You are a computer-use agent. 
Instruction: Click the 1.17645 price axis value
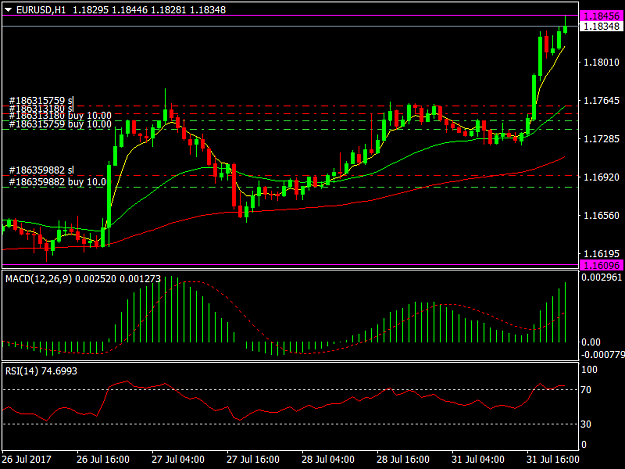pos(601,100)
